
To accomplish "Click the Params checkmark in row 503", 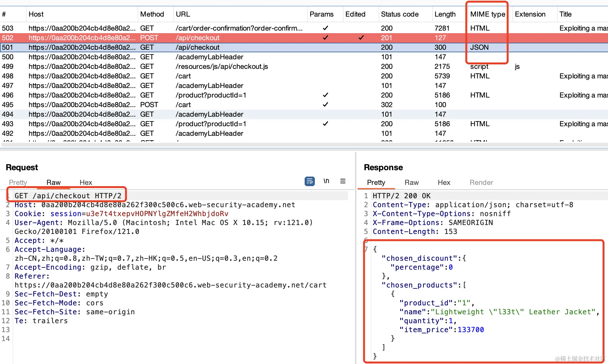I will [325, 28].
